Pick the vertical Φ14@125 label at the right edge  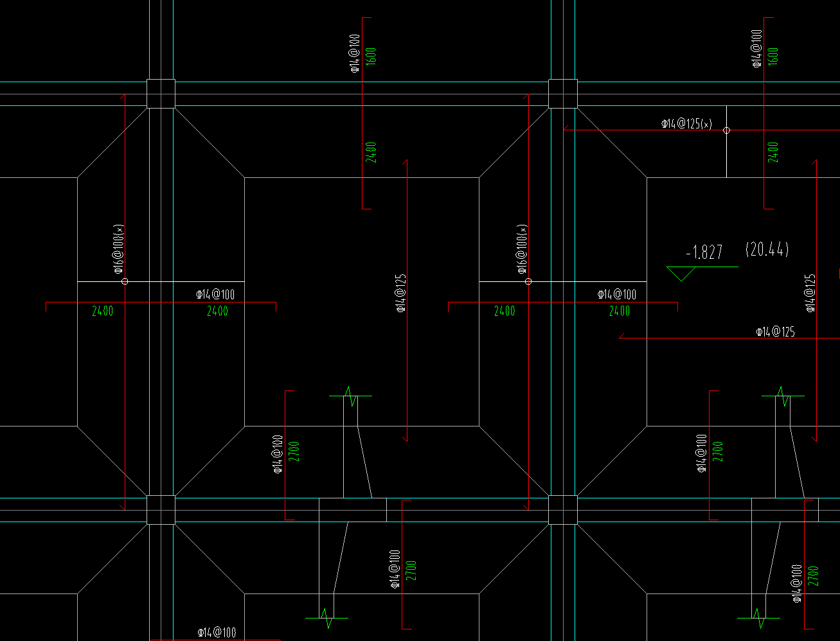pyautogui.click(x=811, y=293)
